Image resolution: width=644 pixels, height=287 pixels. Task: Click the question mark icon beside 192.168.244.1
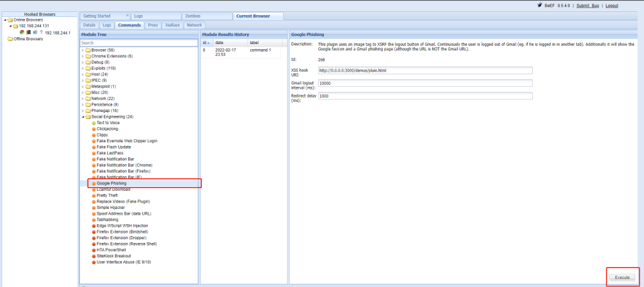tap(41, 32)
